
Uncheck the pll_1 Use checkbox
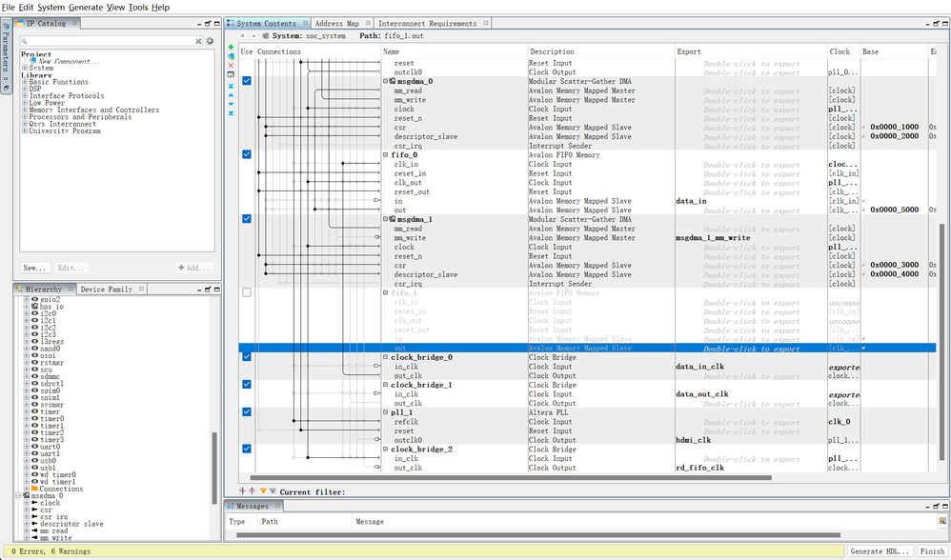click(247, 412)
